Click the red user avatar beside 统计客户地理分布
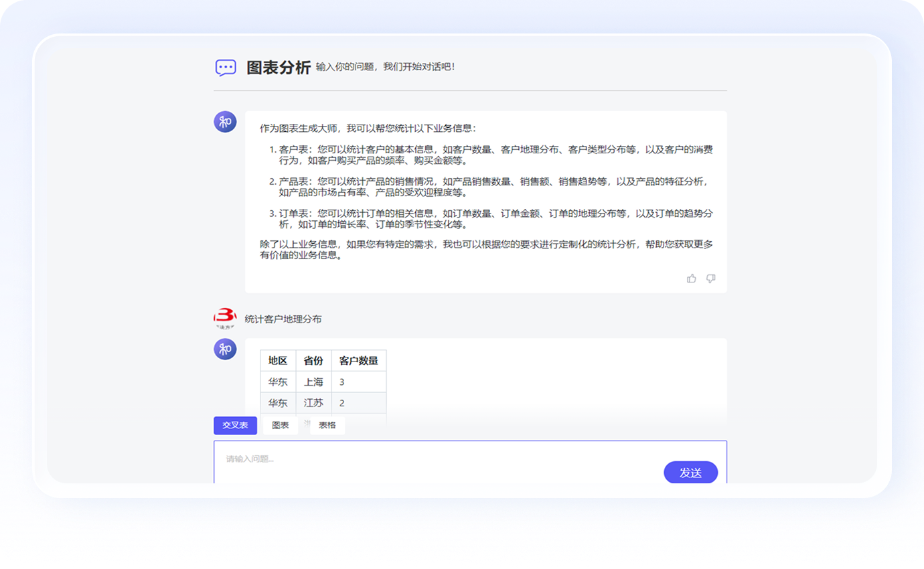 tap(225, 319)
